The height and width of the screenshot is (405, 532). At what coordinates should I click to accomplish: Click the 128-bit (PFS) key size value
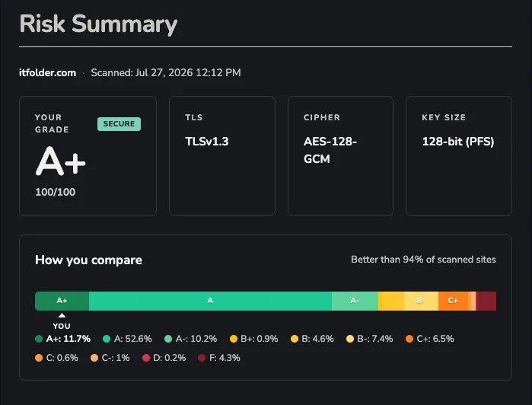tap(458, 142)
